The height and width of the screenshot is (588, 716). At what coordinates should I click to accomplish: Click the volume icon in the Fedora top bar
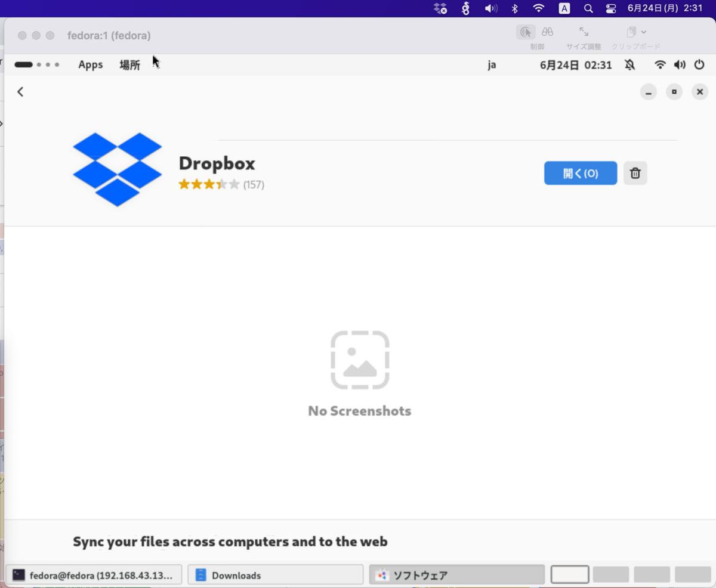680,64
